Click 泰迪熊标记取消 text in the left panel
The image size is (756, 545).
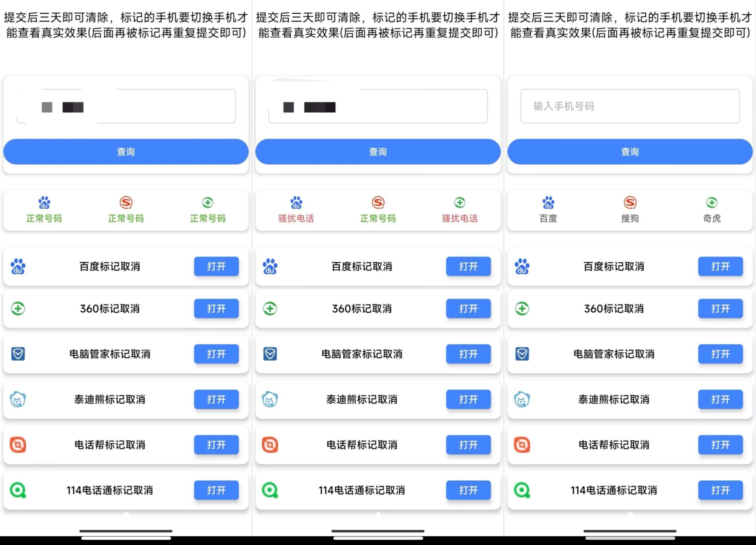[x=110, y=399]
